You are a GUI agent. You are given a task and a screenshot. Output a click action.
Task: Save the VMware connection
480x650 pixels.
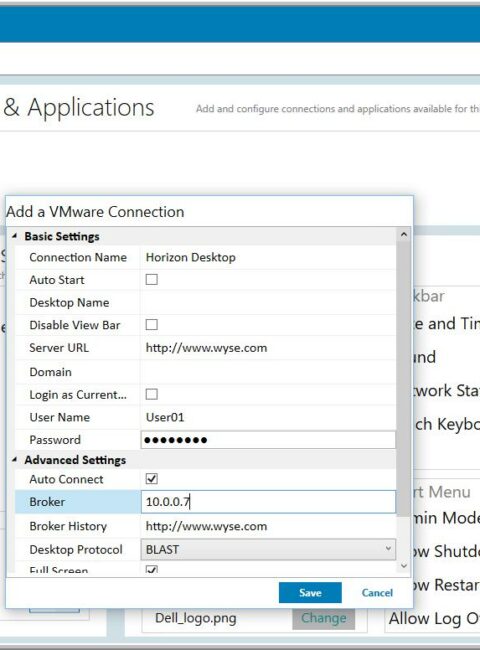[310, 592]
